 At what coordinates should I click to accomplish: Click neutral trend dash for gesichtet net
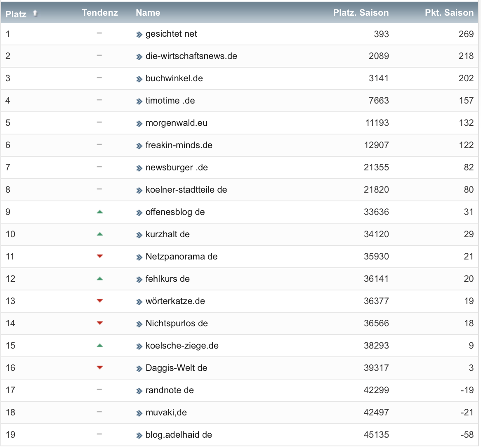(99, 33)
